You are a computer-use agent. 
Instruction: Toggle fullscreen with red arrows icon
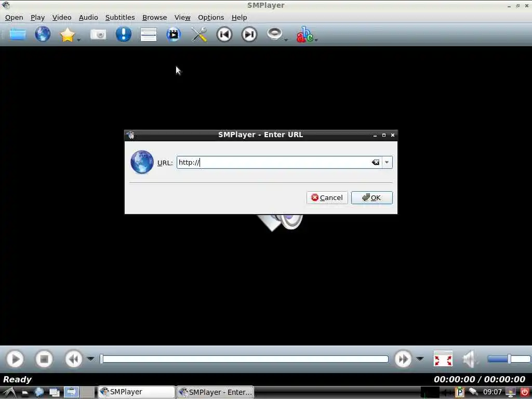(x=443, y=359)
